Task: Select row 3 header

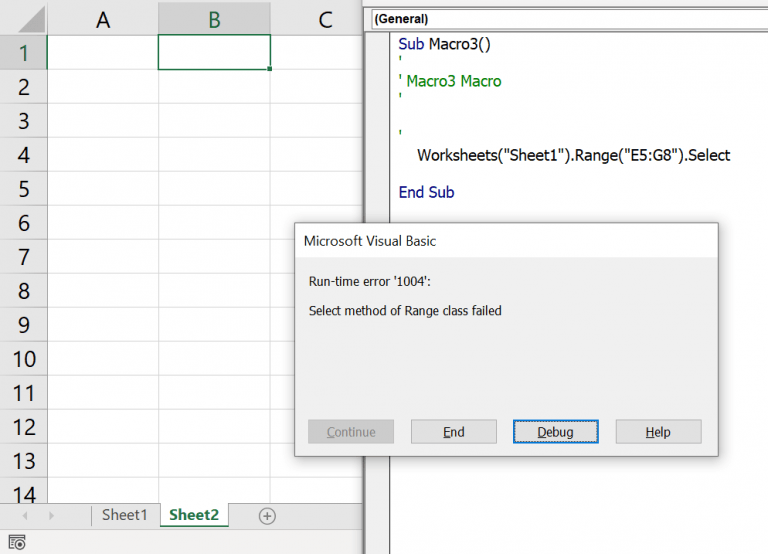Action: [24, 120]
